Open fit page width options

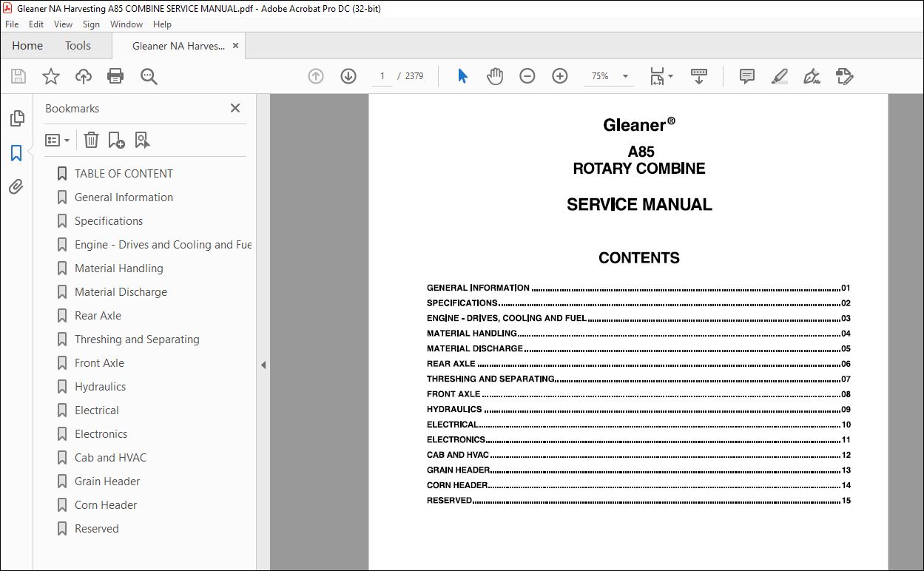pos(661,76)
